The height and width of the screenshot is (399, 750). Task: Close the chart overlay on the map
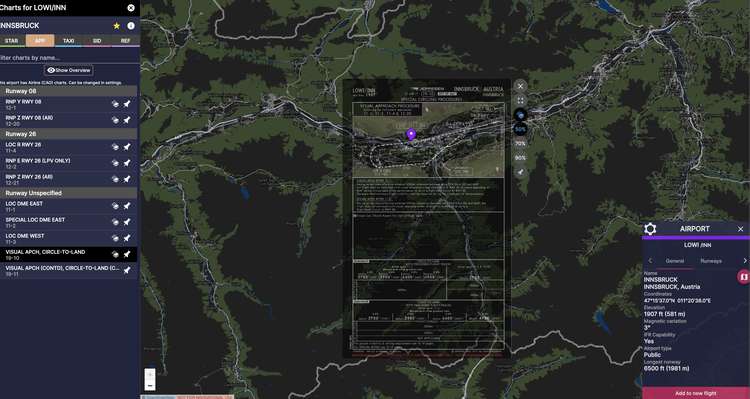pyautogui.click(x=520, y=86)
